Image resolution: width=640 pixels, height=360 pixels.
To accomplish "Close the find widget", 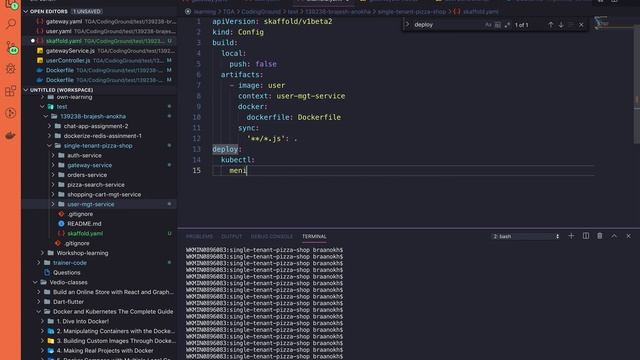I will [581, 25].
